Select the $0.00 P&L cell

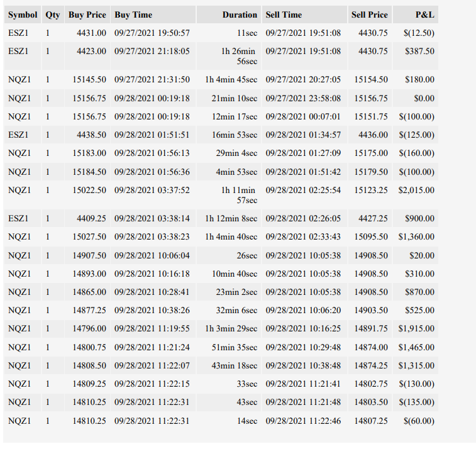click(x=416, y=98)
